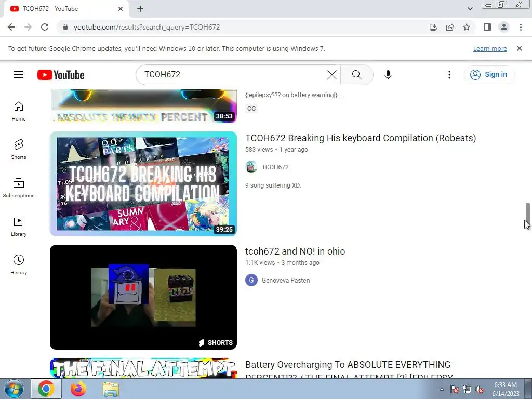Click the Learn more link
Screen dimensions: 532x399
point(490,48)
